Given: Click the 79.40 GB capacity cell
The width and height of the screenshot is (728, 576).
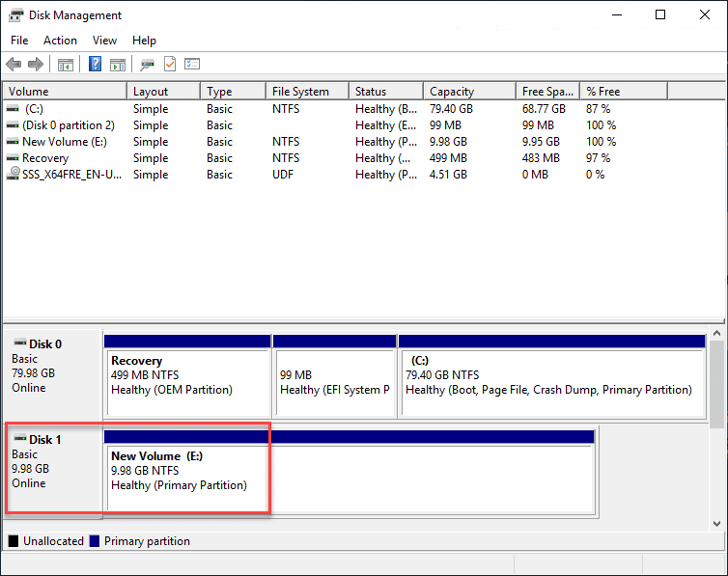Looking at the screenshot, I should 451,109.
